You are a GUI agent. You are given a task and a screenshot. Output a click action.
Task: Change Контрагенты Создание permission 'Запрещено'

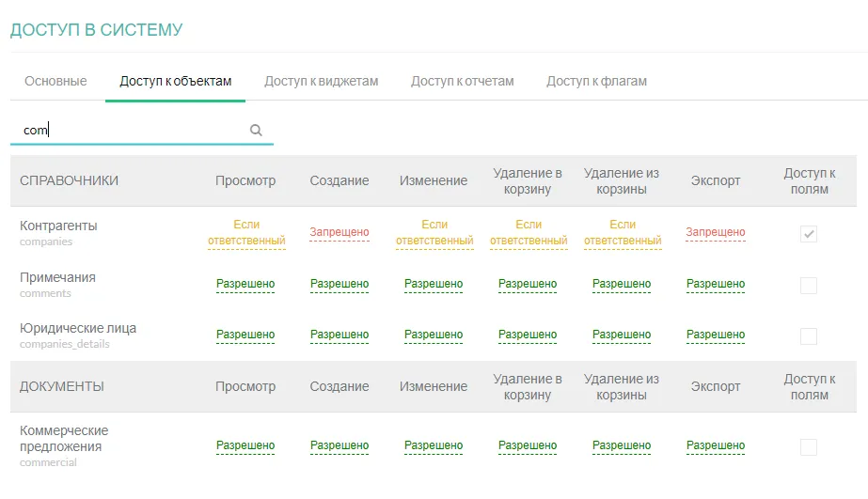(339, 232)
